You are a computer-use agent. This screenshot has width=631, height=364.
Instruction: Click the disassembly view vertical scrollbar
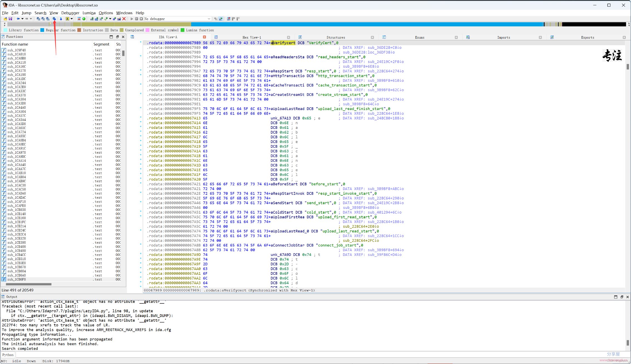tap(628, 67)
